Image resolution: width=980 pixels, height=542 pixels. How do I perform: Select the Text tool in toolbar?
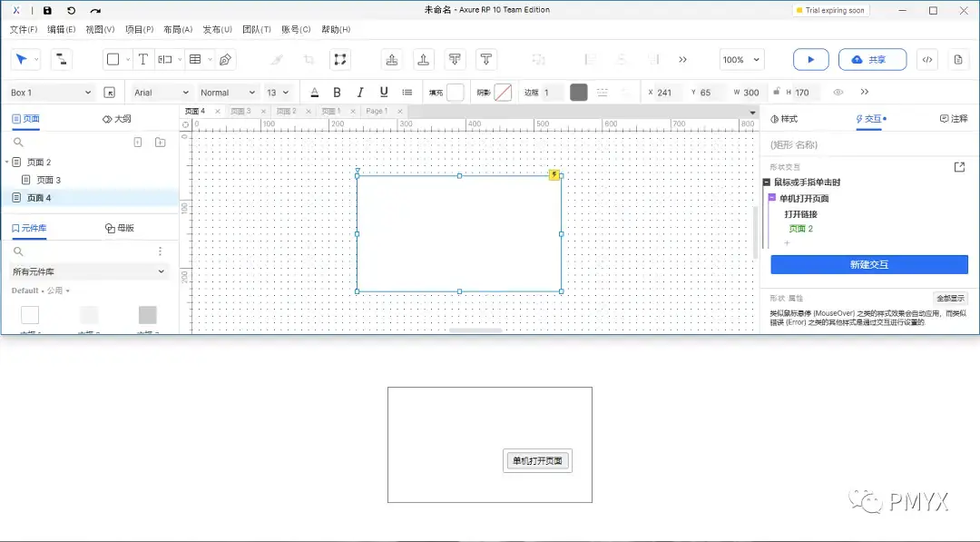click(142, 60)
